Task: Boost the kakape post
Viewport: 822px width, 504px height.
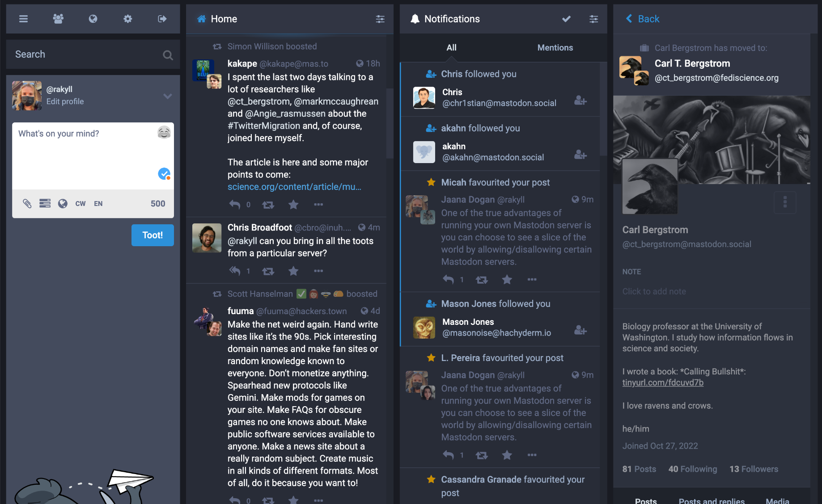Action: (268, 205)
